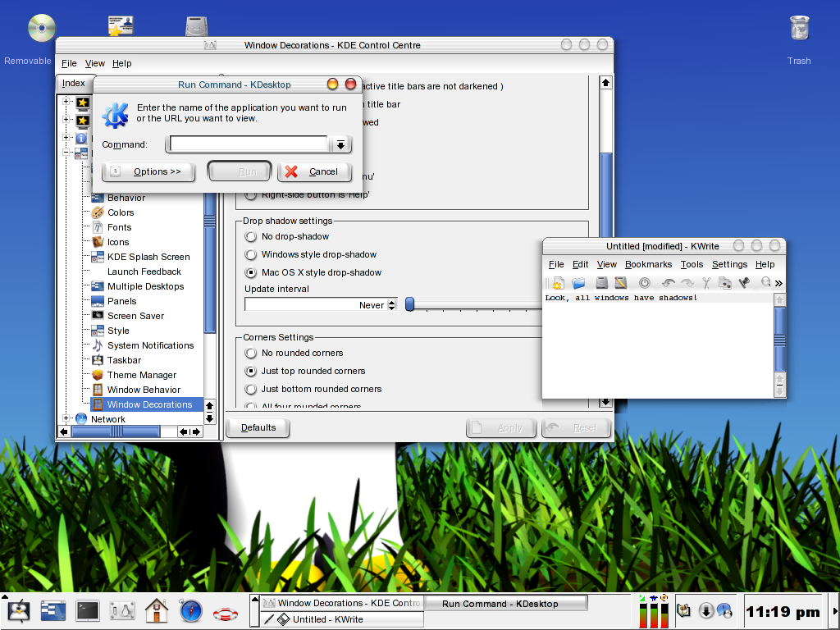The width and height of the screenshot is (840, 630).
Task: Click the settings panel scroll-up arrow
Action: (605, 83)
